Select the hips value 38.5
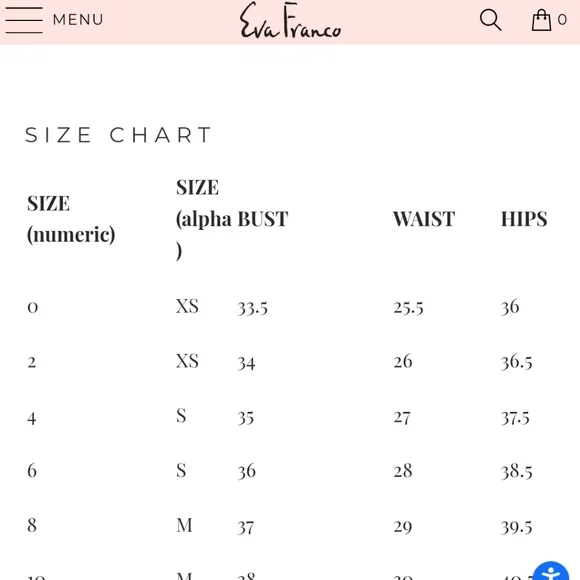The width and height of the screenshot is (580, 580). pos(517,472)
